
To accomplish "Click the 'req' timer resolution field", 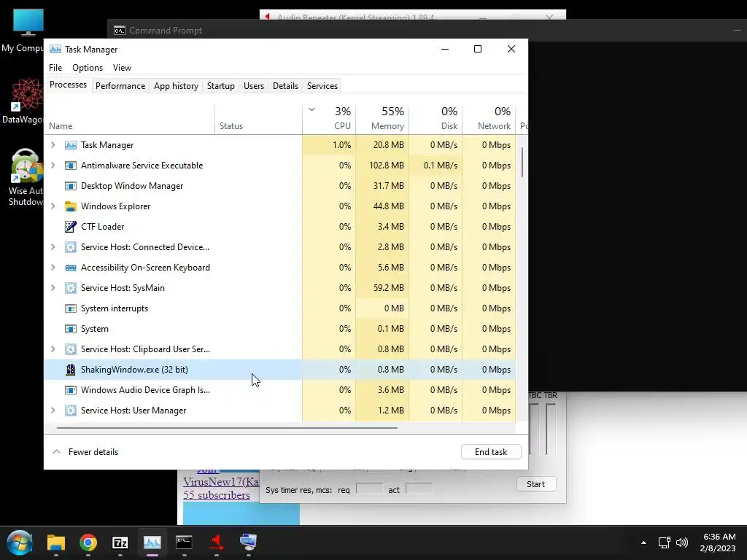I will (369, 489).
